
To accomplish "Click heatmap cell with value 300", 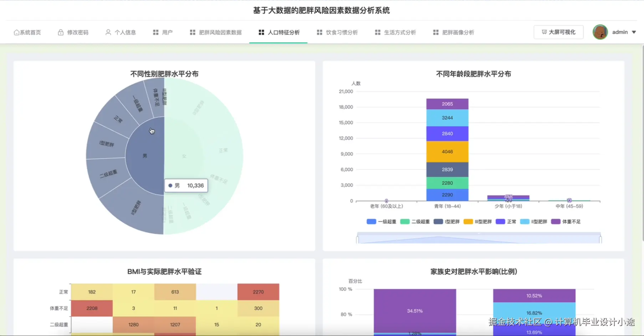I will (x=258, y=309).
